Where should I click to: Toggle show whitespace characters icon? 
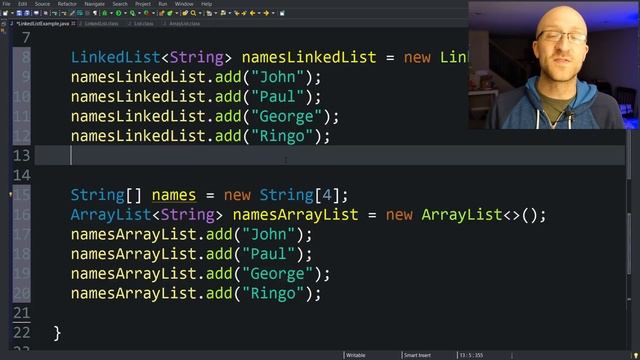coord(95,13)
